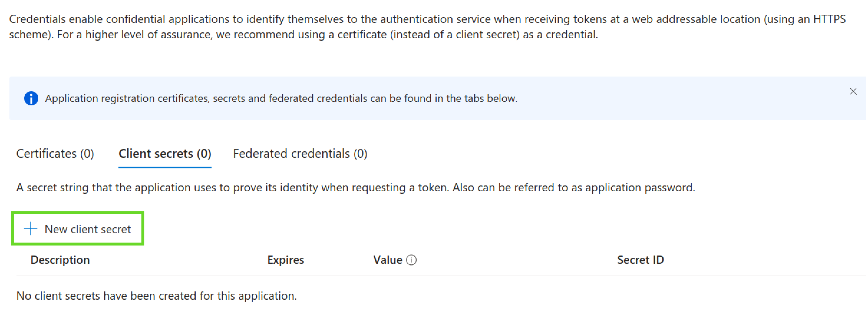Click the blue information icon in the banner

pyautogui.click(x=31, y=98)
